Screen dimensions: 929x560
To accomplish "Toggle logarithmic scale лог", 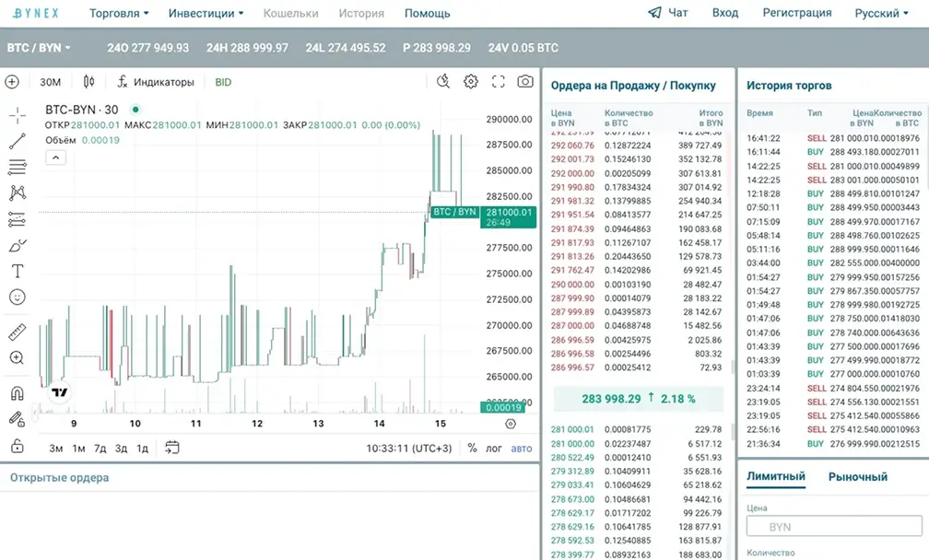I will (494, 449).
